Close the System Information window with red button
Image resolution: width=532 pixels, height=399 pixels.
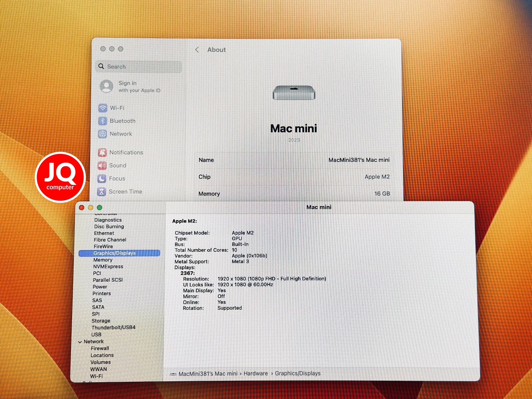[x=82, y=208]
